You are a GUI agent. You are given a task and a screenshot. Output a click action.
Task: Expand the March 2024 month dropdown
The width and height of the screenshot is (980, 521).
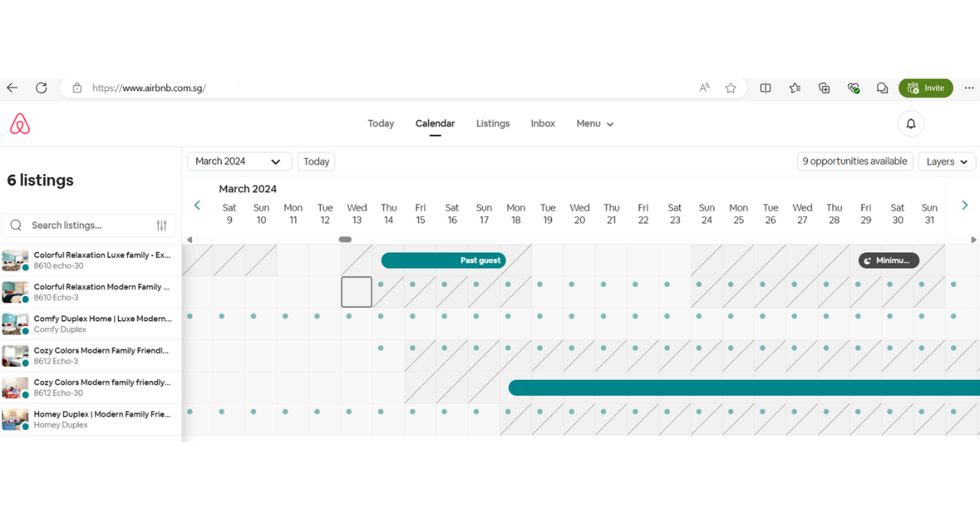[240, 162]
